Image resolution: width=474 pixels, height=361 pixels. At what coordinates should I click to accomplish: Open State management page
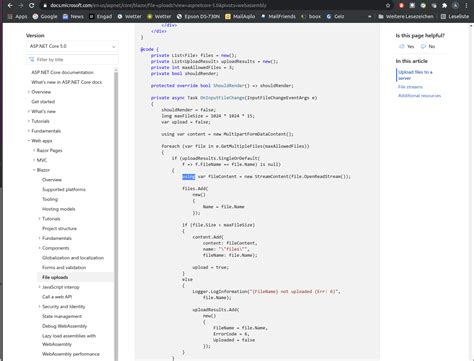click(x=62, y=316)
